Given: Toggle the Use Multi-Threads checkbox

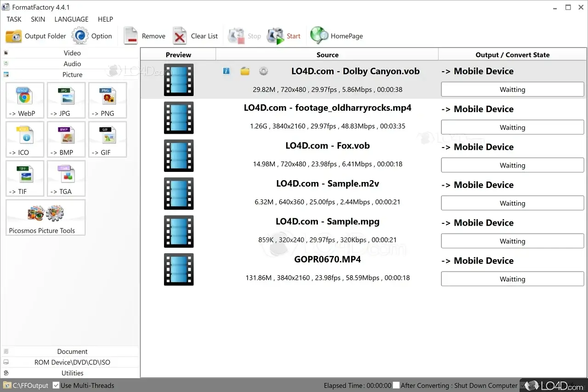Looking at the screenshot, I should click(x=56, y=385).
